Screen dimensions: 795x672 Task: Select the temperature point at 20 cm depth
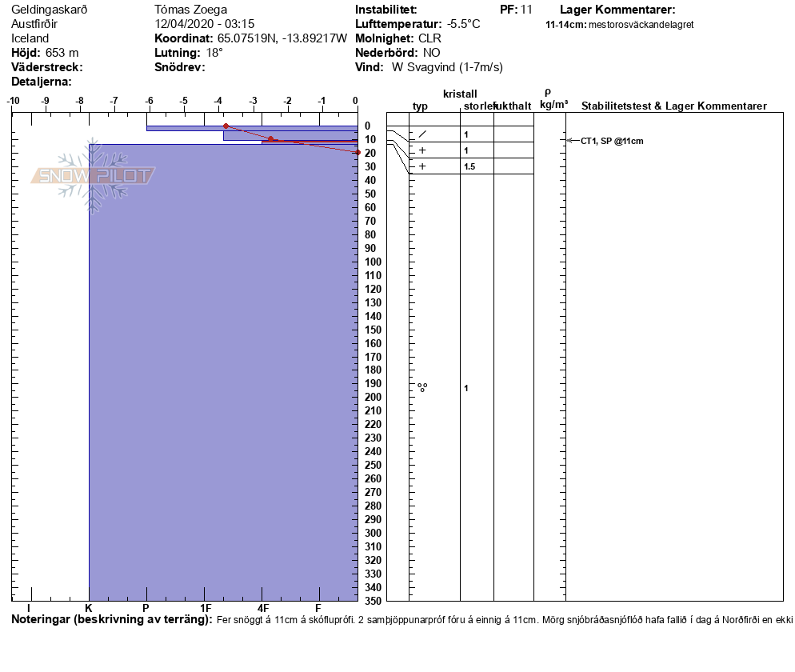click(358, 152)
